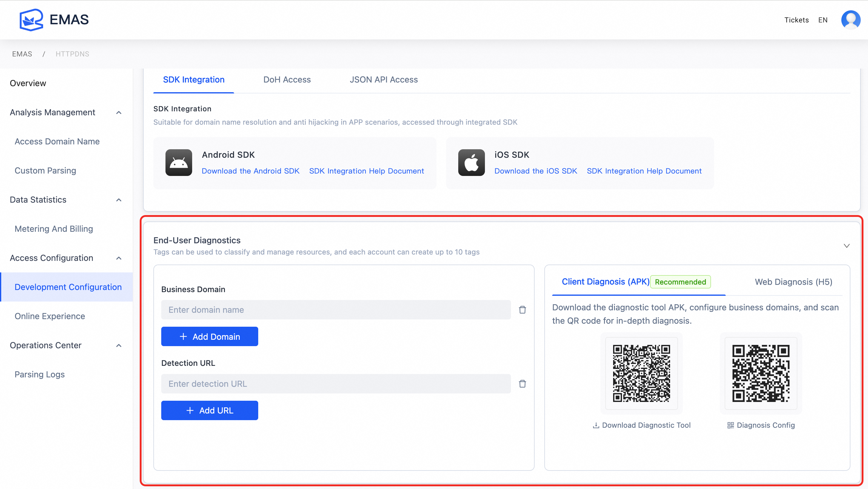868x489 pixels.
Task: Click the diagnostic tool download QR code
Action: click(x=641, y=373)
